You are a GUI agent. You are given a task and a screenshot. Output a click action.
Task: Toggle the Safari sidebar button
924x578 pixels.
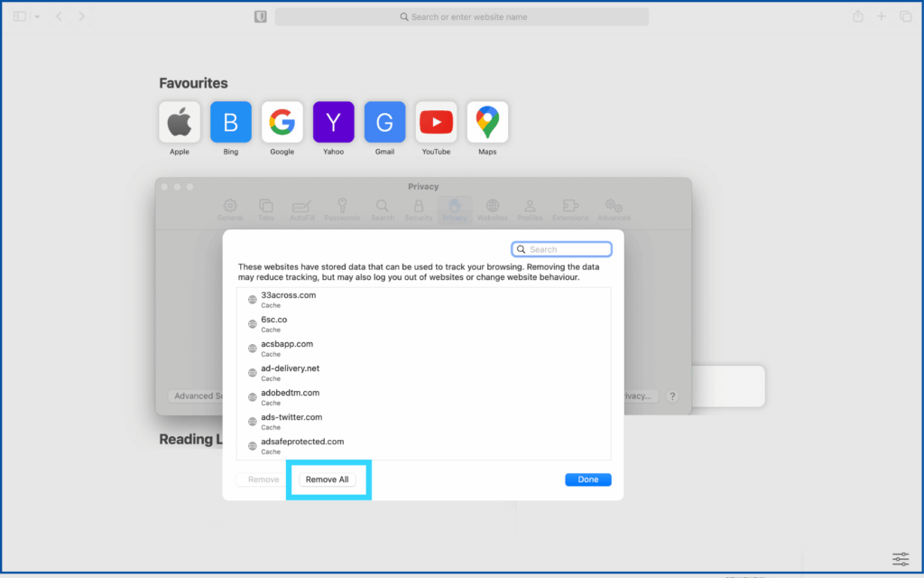(x=20, y=17)
